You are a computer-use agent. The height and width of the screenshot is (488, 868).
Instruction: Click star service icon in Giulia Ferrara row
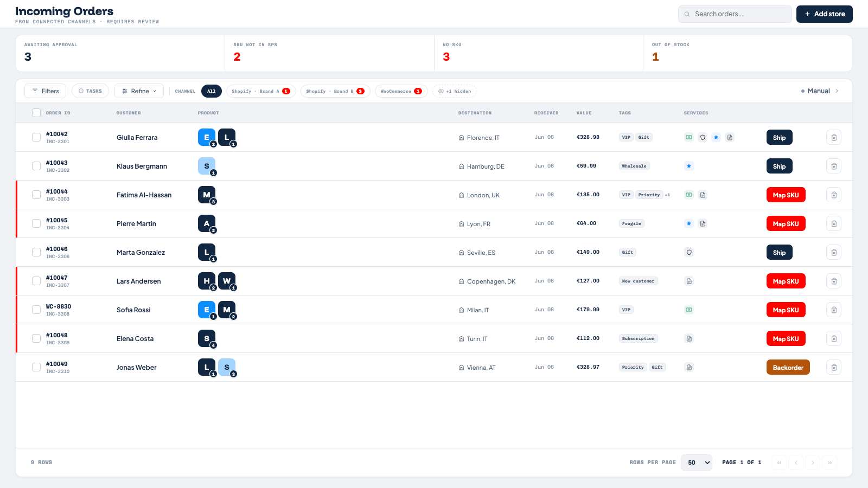pos(716,137)
